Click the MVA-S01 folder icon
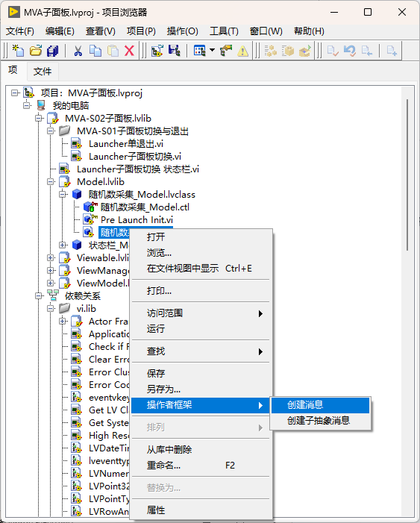Image resolution: width=420 pixels, height=523 pixels. (x=65, y=131)
